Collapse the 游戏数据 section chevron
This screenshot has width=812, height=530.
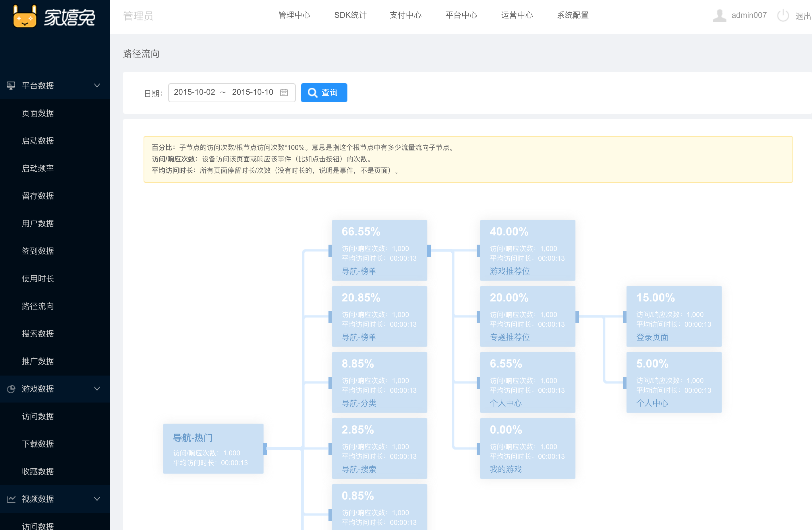click(x=97, y=389)
